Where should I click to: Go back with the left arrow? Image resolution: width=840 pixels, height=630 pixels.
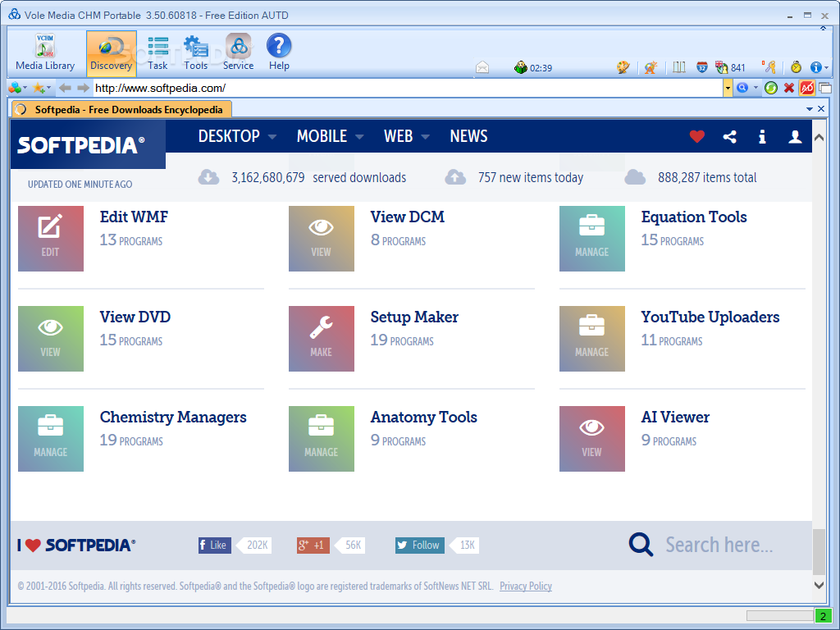coord(65,88)
